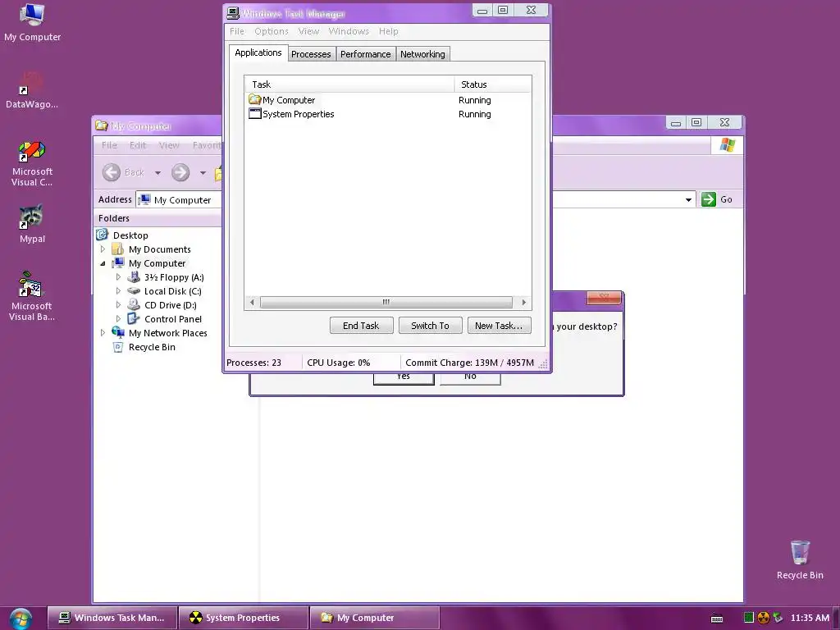Click the Go arrow button in address bar

pyautogui.click(x=708, y=199)
